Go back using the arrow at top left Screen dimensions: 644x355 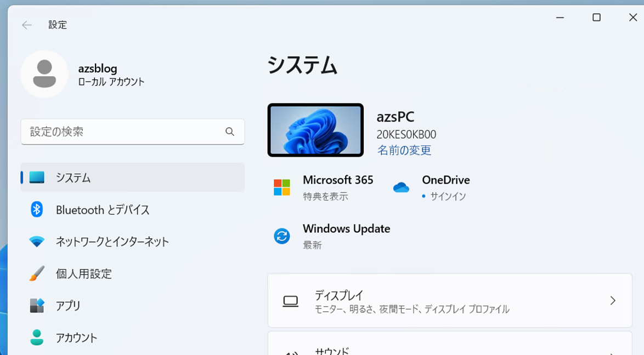[x=26, y=25]
